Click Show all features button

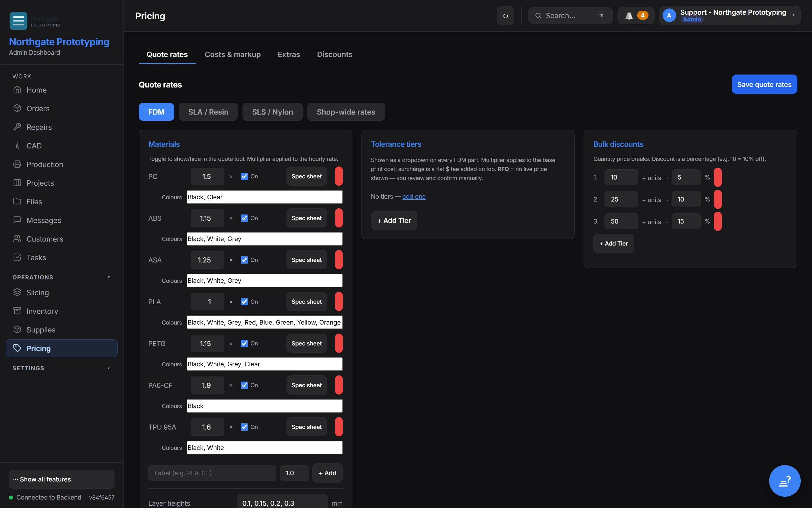pyautogui.click(x=62, y=479)
